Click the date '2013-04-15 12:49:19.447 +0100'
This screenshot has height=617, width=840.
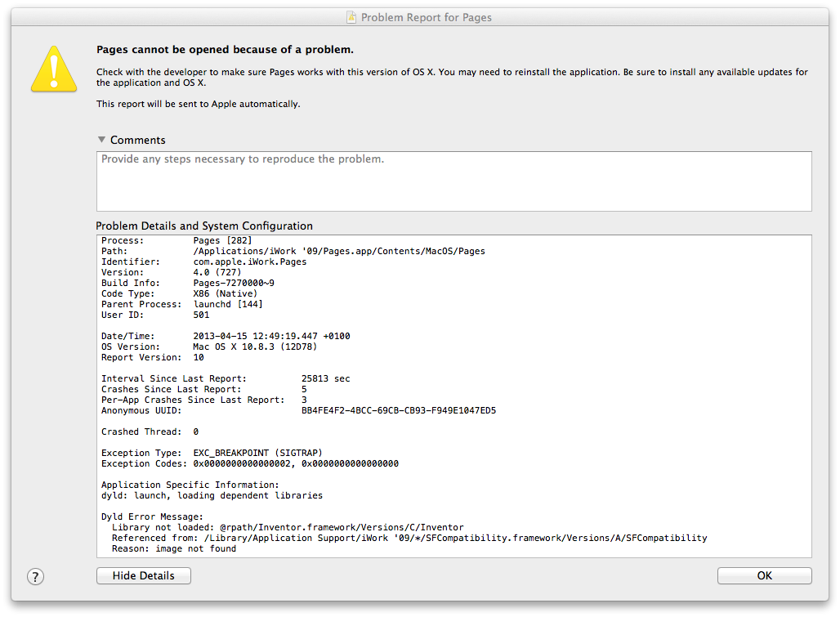[271, 336]
